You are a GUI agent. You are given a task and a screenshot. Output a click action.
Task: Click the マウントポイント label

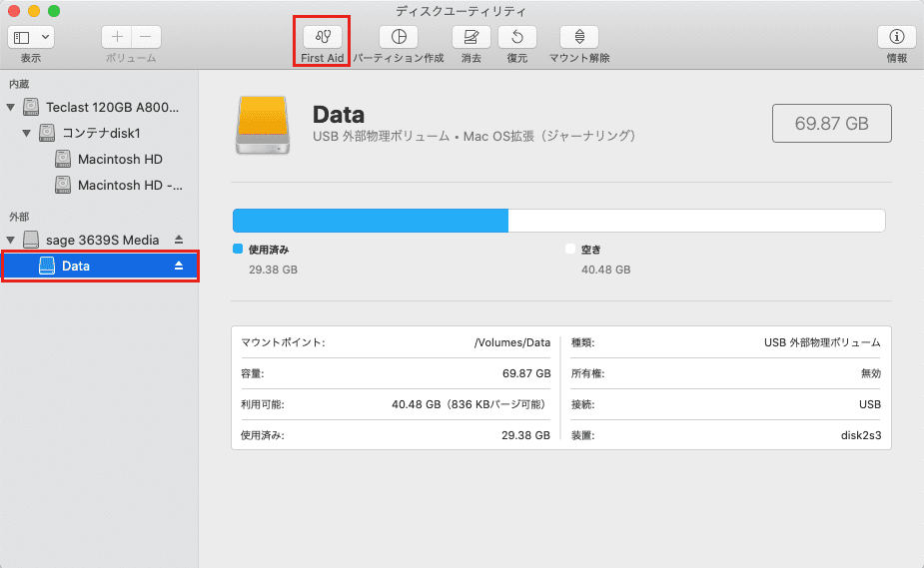pyautogui.click(x=283, y=342)
